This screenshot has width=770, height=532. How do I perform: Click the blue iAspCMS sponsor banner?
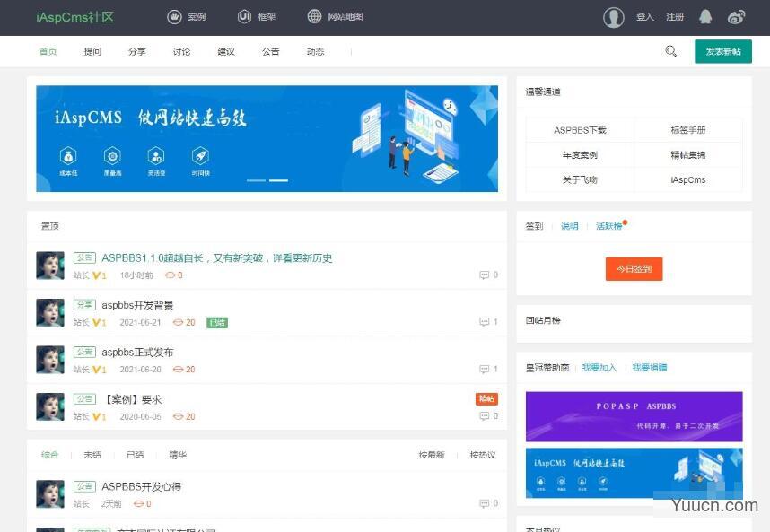tap(634, 473)
